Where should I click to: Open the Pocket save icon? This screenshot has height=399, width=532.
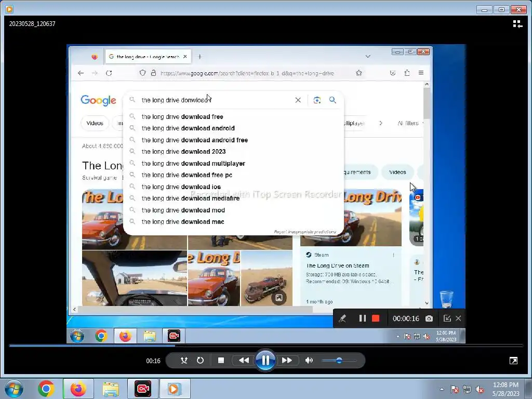[x=393, y=73]
